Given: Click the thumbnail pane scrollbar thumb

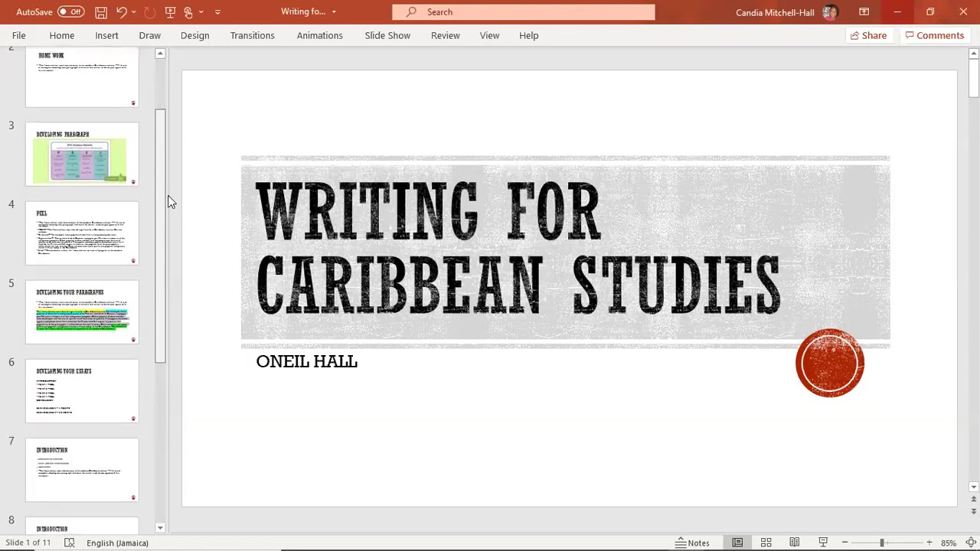Looking at the screenshot, I should [160, 236].
